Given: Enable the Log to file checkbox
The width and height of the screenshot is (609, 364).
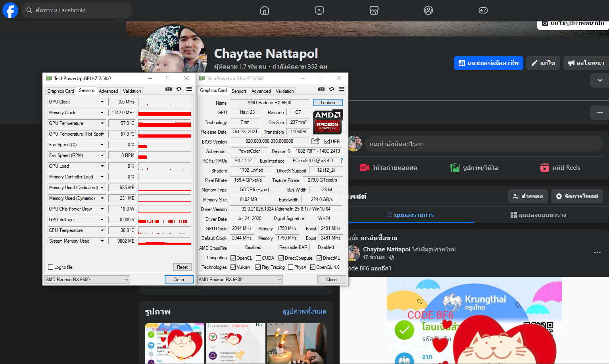Looking at the screenshot, I should point(51,267).
